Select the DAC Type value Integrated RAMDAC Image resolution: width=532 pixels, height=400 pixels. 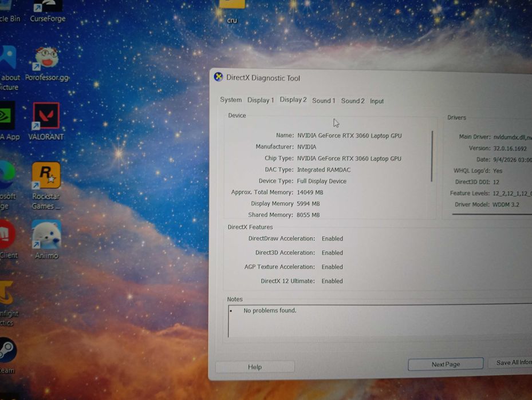coord(324,169)
